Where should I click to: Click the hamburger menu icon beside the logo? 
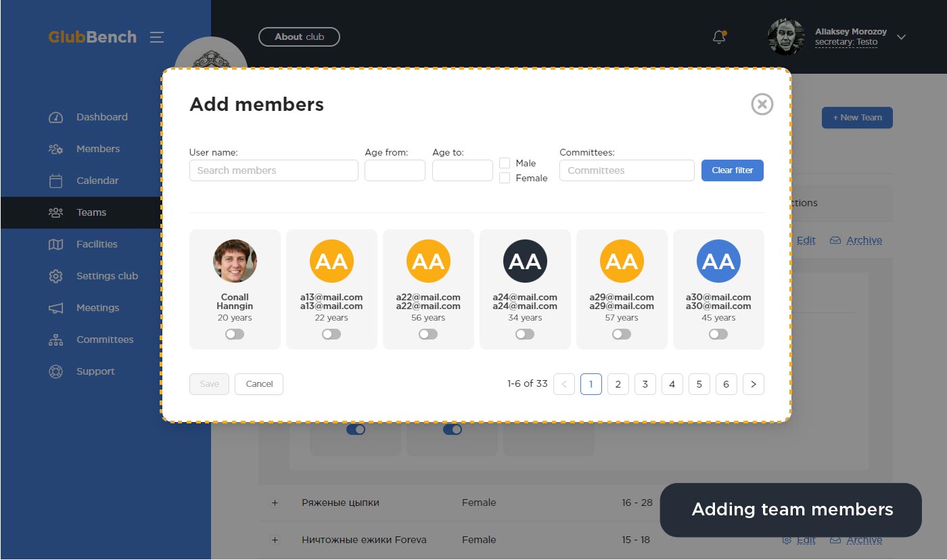(157, 37)
